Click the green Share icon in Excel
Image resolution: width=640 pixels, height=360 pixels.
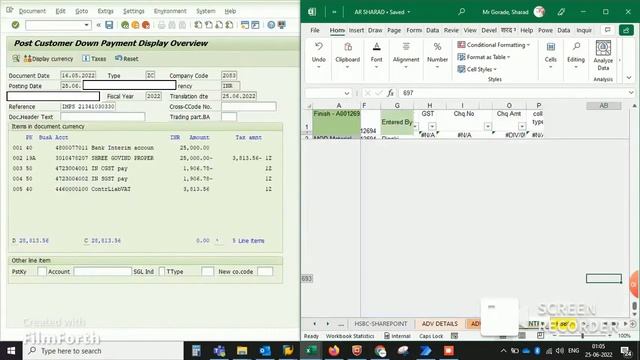point(626,30)
